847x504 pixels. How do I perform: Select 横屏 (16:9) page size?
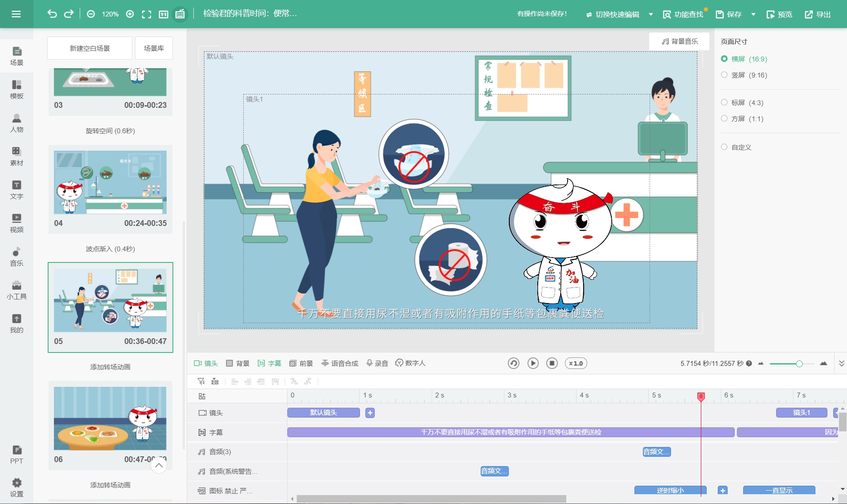coord(744,59)
